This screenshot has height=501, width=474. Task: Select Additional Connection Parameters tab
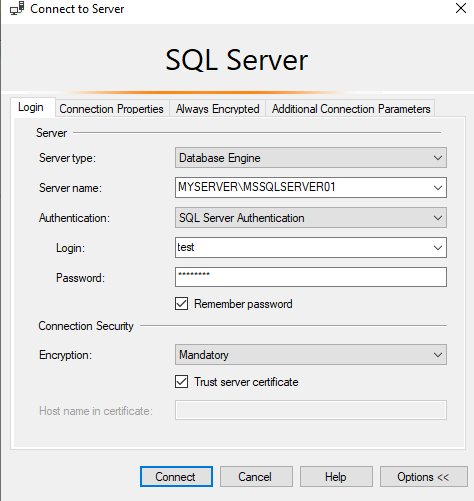coord(351,109)
